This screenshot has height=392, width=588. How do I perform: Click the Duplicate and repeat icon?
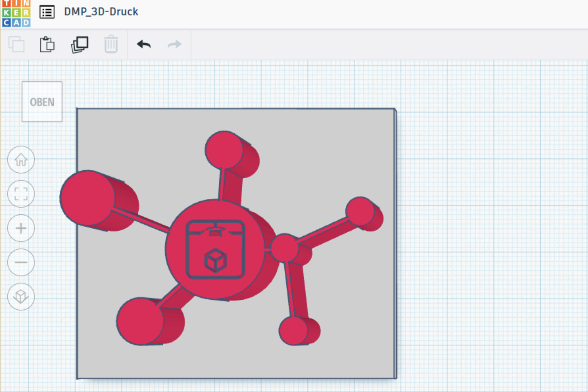pyautogui.click(x=80, y=44)
